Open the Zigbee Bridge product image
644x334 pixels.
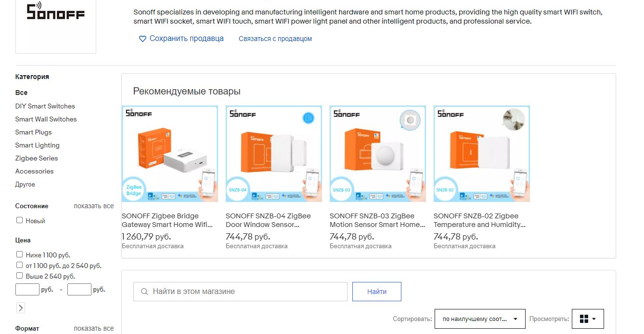click(170, 154)
